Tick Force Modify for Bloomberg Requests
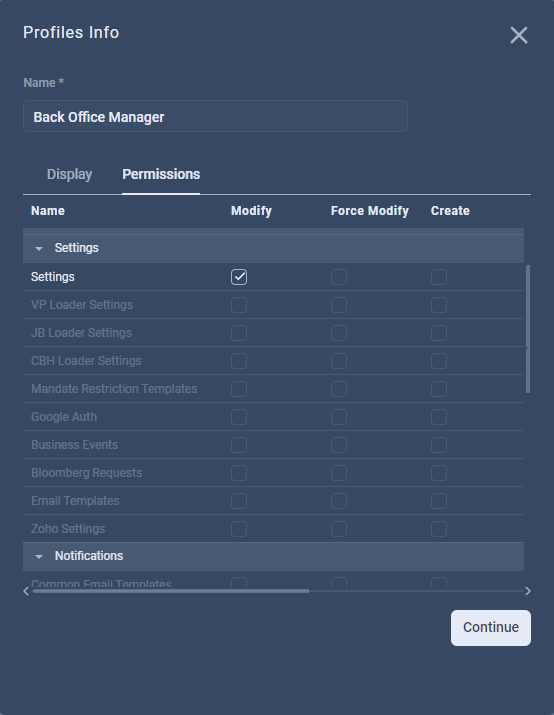 coord(339,473)
